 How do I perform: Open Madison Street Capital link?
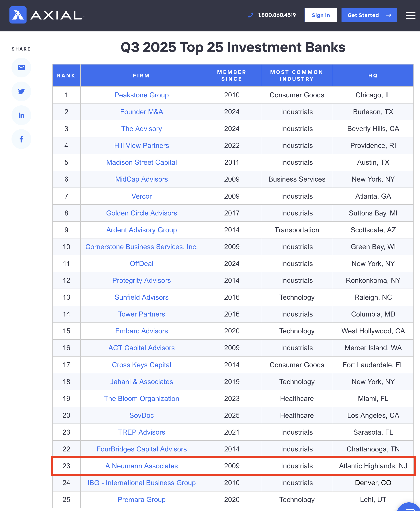coord(142,162)
